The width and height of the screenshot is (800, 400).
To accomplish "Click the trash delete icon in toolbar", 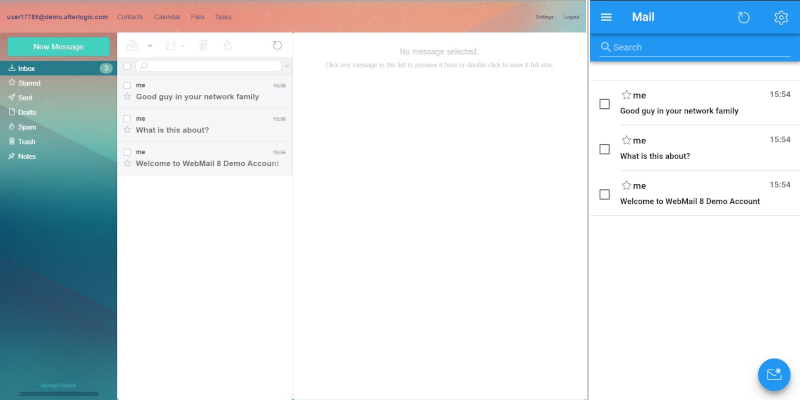I will (203, 45).
